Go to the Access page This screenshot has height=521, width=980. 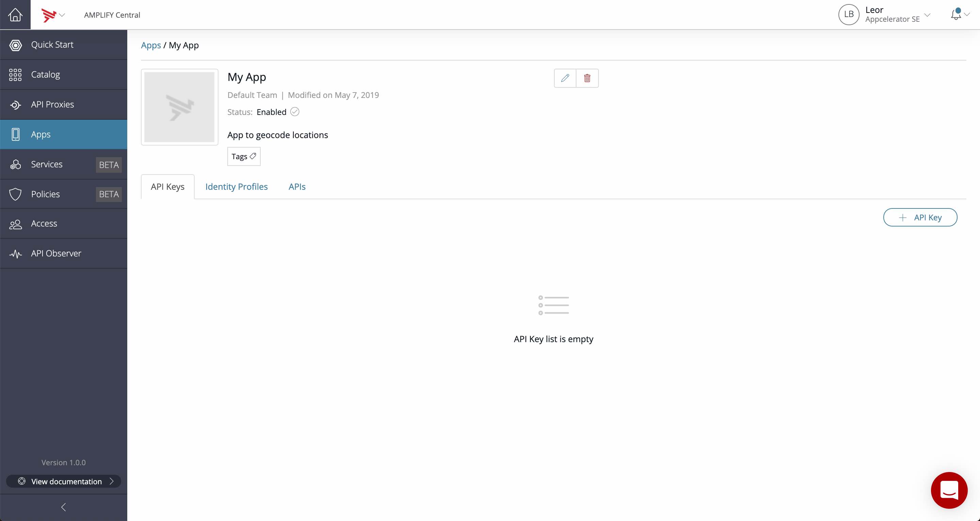tap(64, 224)
